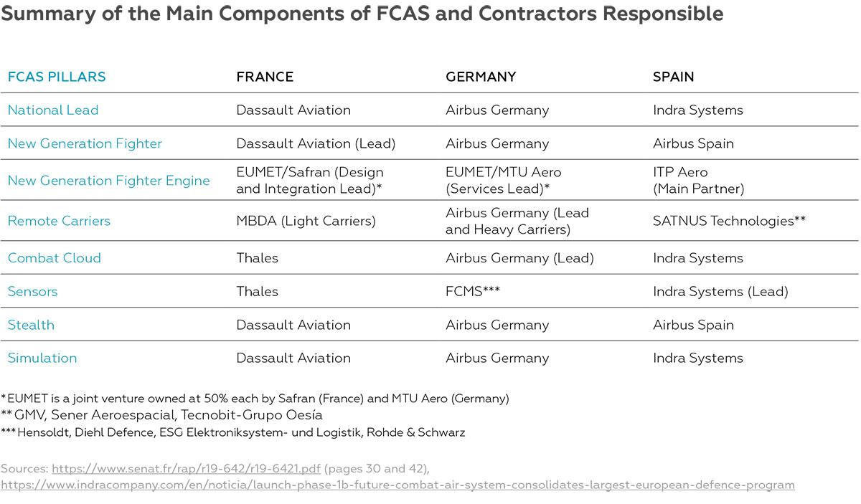Select the National Lead row label
861x504 pixels.
(53, 110)
